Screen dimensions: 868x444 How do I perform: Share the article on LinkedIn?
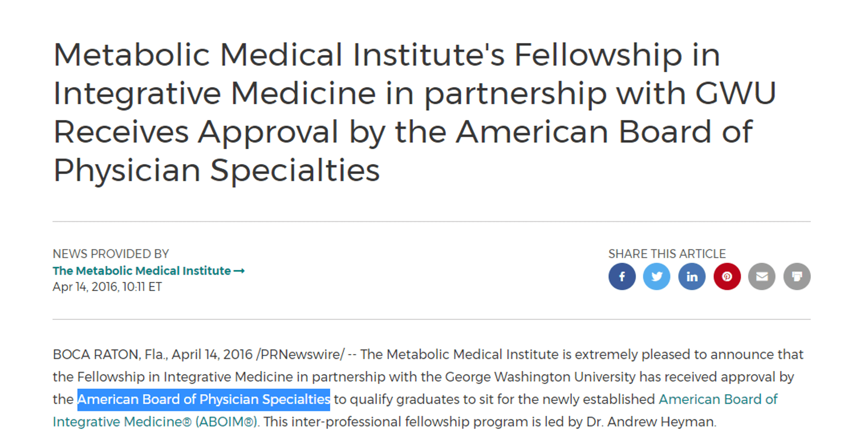(x=692, y=277)
